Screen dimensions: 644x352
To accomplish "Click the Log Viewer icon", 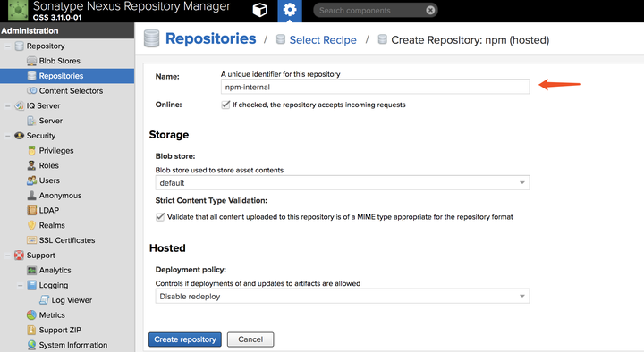I will [x=44, y=300].
